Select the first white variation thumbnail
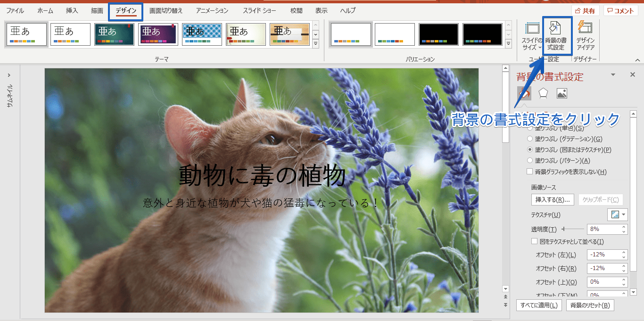Screen dimensions: 644x321 [350, 34]
